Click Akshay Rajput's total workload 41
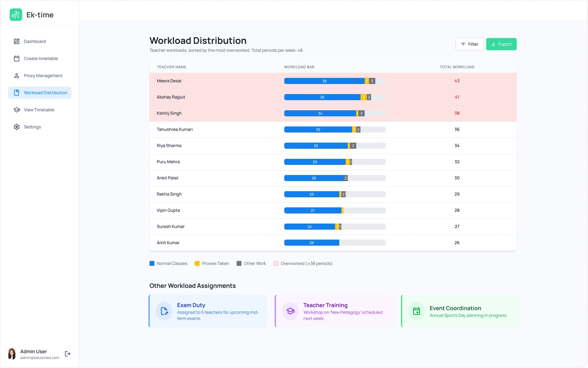Viewport: 588px width, 368px height. pos(457,97)
